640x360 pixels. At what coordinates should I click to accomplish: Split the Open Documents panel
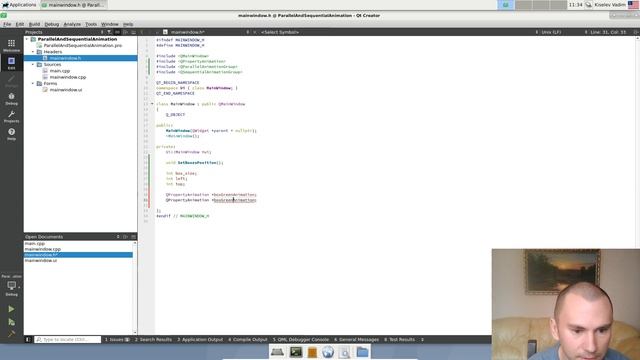[125, 237]
